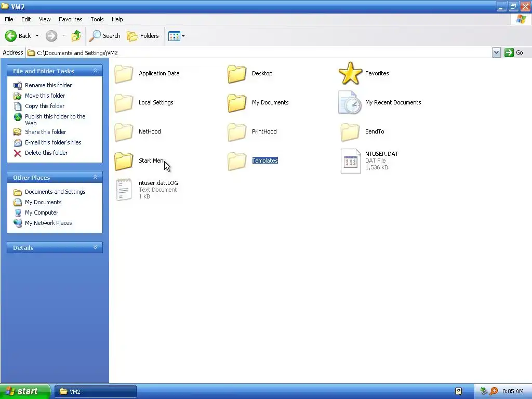Screen dimensions: 532x399
Task: Select the Start Menu folder label
Action: 152,161
